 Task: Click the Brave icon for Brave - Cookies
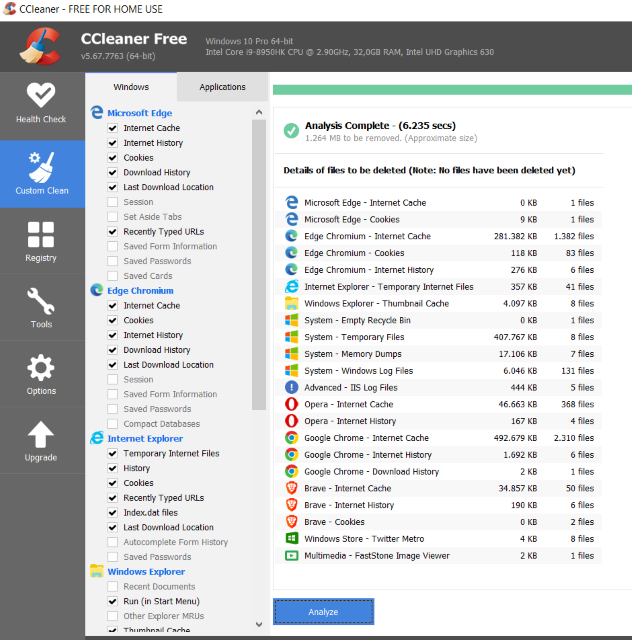(x=292, y=522)
